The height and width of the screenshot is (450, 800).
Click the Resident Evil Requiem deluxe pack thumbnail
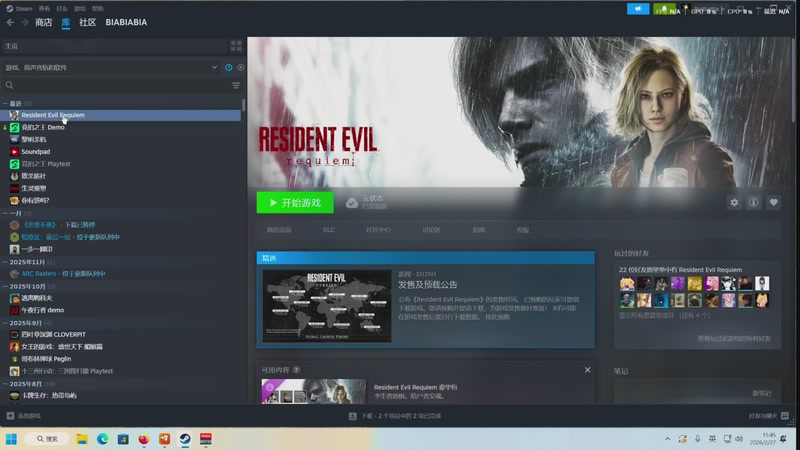[314, 391]
